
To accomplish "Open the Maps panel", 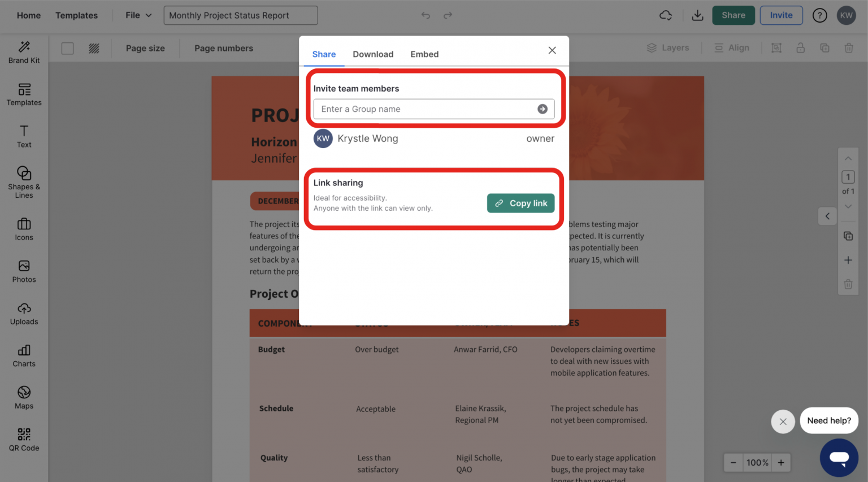I will (x=24, y=397).
